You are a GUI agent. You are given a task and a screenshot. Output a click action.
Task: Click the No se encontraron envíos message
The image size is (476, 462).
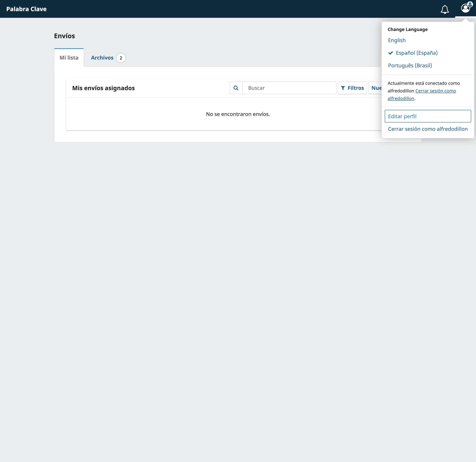click(238, 114)
